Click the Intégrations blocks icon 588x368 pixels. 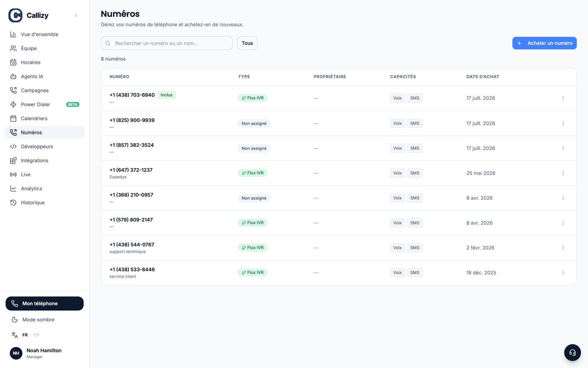[x=13, y=160]
